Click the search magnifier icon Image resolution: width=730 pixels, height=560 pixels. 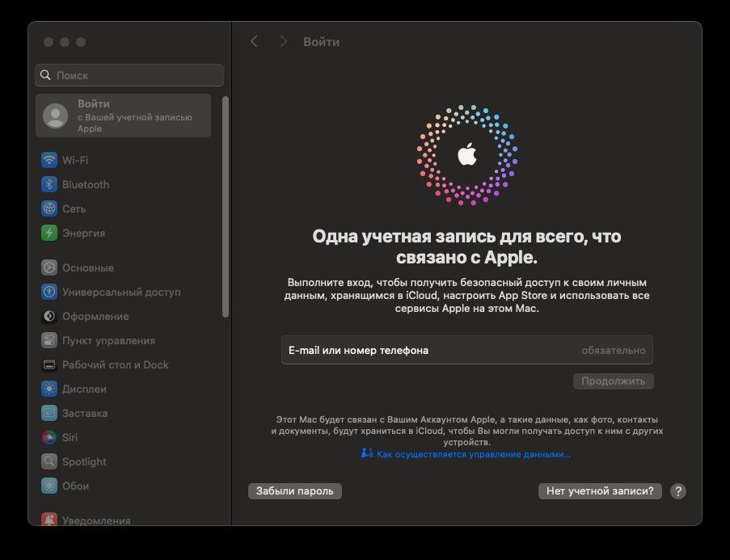(45, 75)
